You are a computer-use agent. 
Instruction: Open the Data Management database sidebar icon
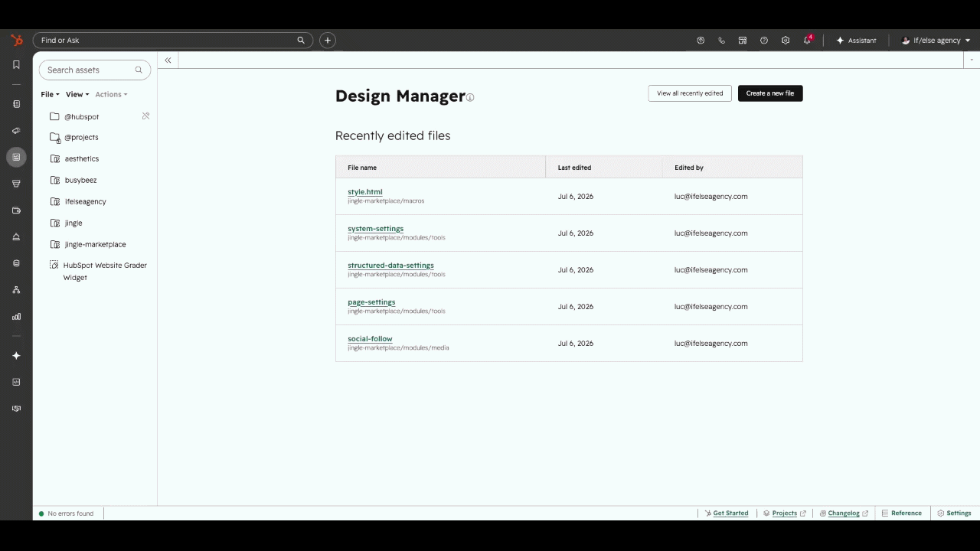pyautogui.click(x=16, y=263)
